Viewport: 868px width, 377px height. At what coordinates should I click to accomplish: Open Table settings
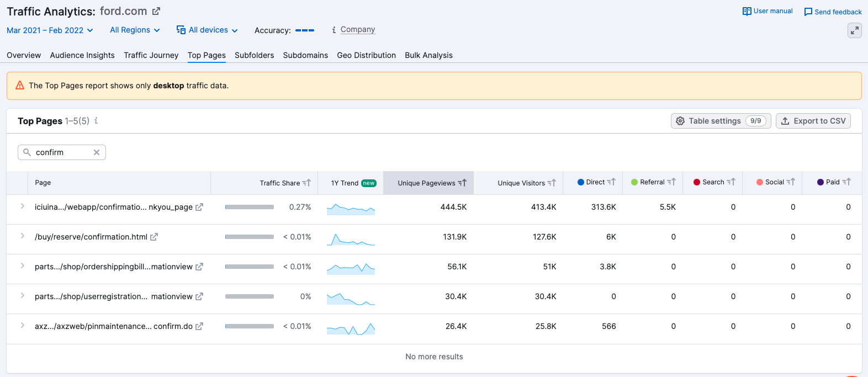[720, 121]
